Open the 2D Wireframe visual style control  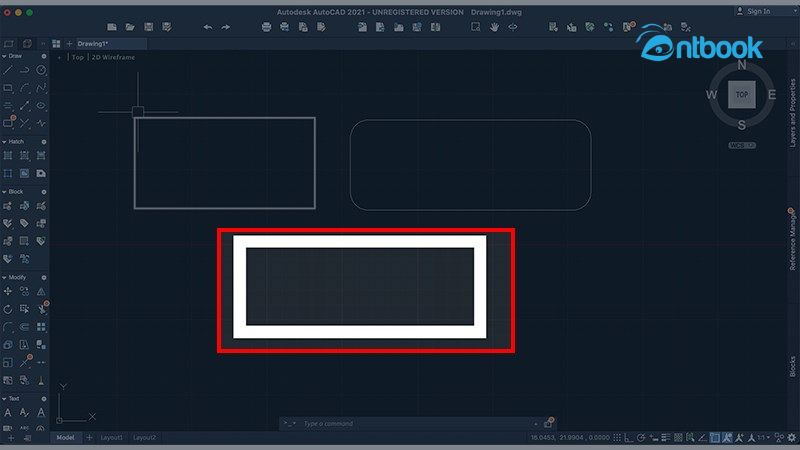113,58
